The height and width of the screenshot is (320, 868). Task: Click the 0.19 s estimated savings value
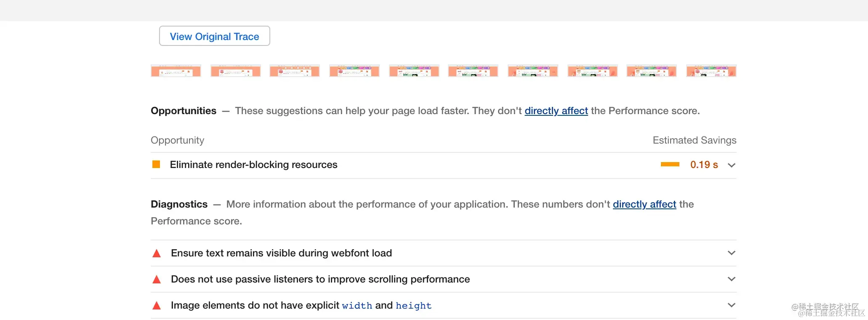point(704,165)
